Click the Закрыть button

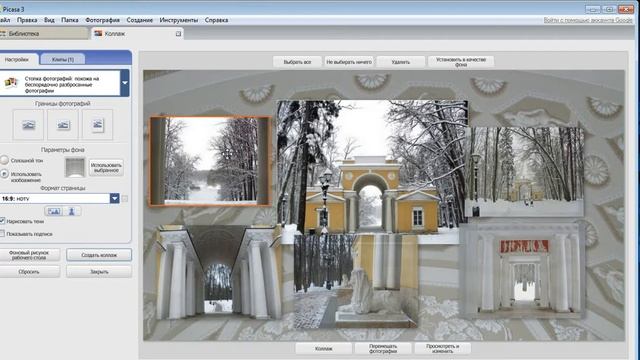[x=99, y=271]
